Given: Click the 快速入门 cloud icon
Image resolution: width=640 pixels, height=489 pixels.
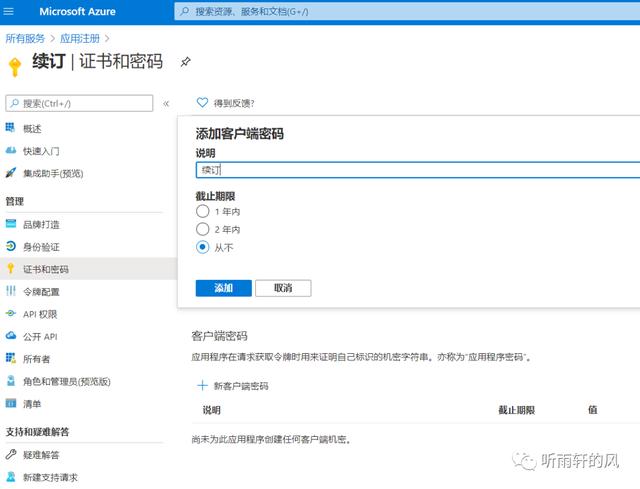Looking at the screenshot, I should point(11,150).
